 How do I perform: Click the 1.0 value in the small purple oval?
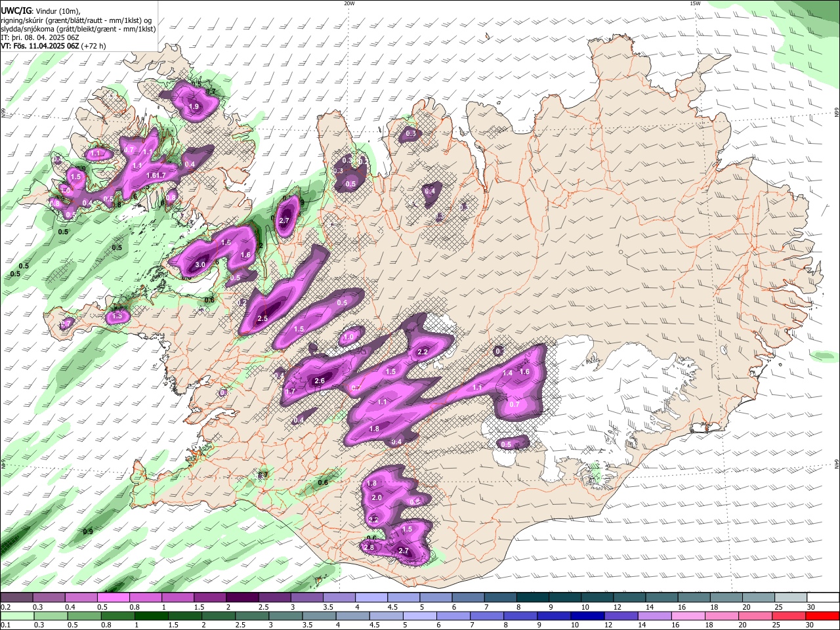click(349, 337)
